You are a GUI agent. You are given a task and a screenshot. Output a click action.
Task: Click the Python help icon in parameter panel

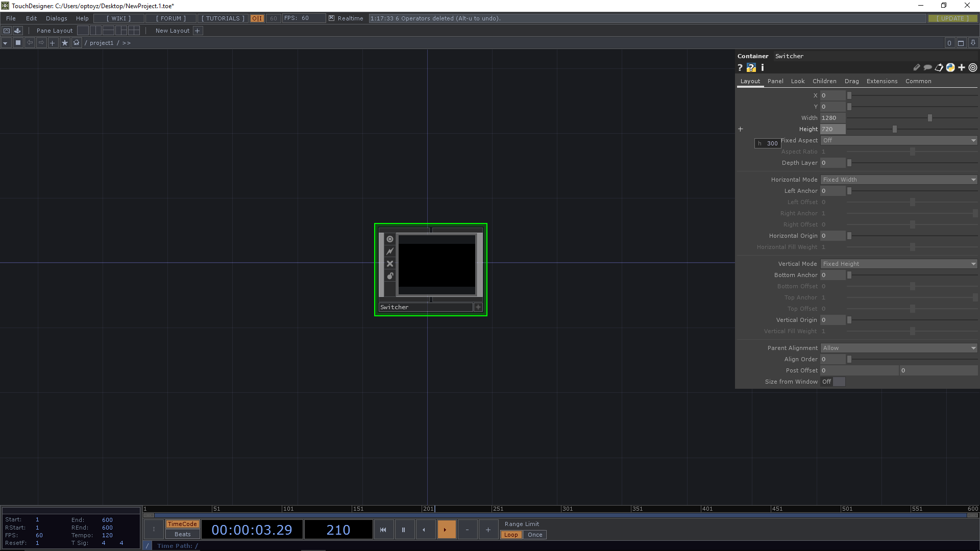point(751,67)
